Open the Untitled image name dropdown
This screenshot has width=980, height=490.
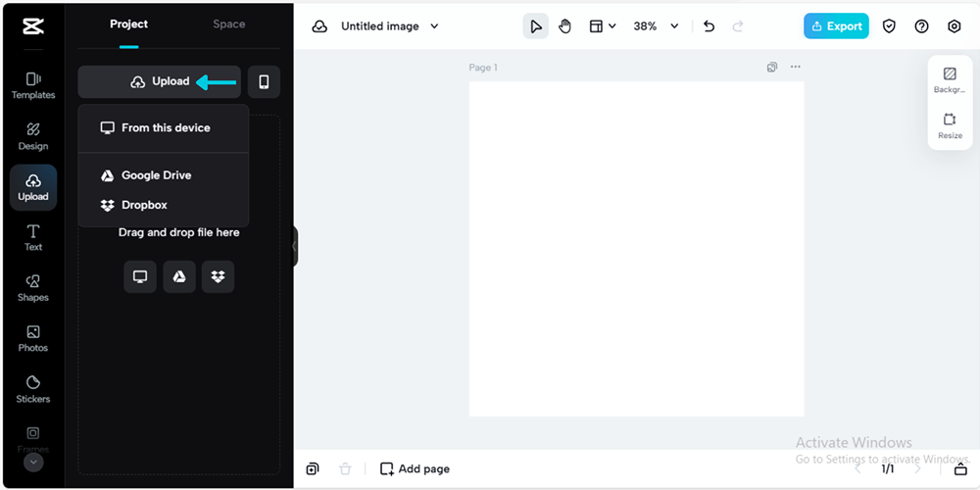point(390,26)
